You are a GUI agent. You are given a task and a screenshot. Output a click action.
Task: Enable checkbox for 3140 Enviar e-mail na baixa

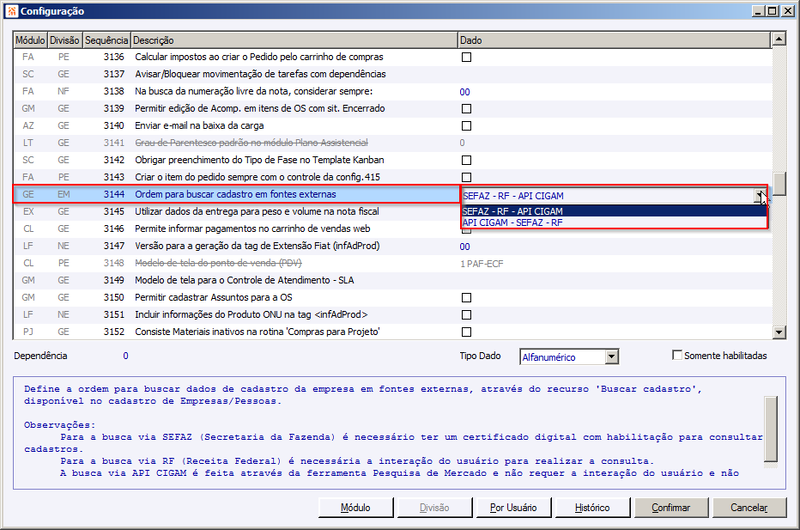pos(466,126)
